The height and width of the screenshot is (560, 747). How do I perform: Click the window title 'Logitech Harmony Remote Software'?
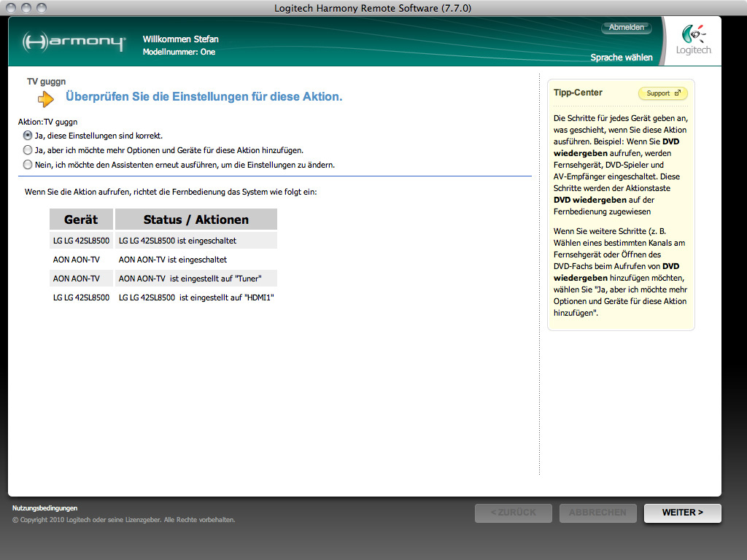click(x=373, y=8)
